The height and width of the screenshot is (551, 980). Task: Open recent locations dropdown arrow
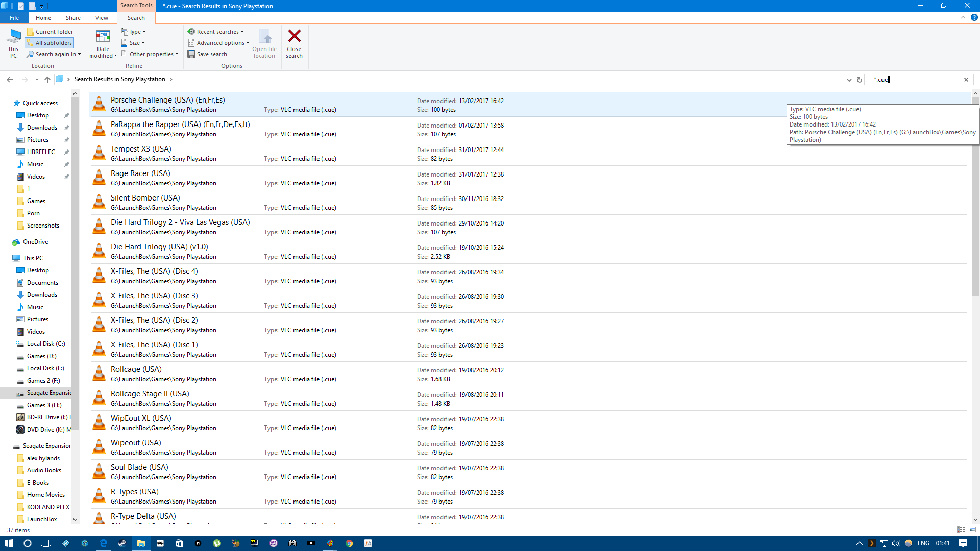[37, 80]
